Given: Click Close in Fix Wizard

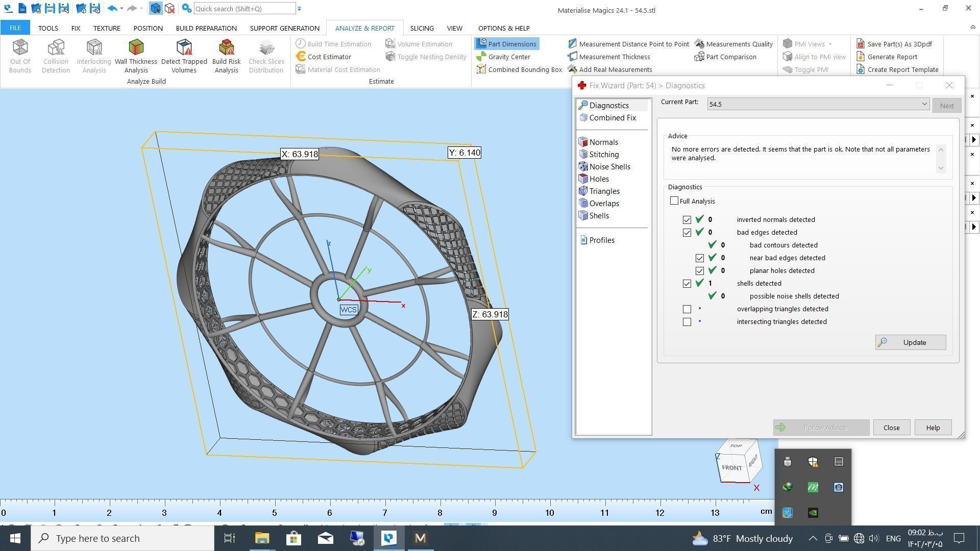Looking at the screenshot, I should [891, 428].
